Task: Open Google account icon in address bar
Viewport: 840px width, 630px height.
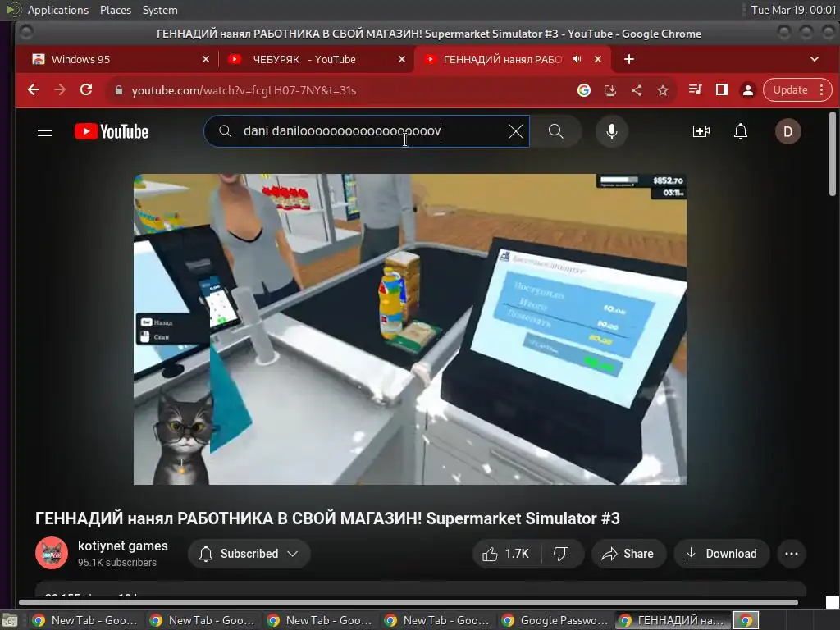Action: coord(584,90)
